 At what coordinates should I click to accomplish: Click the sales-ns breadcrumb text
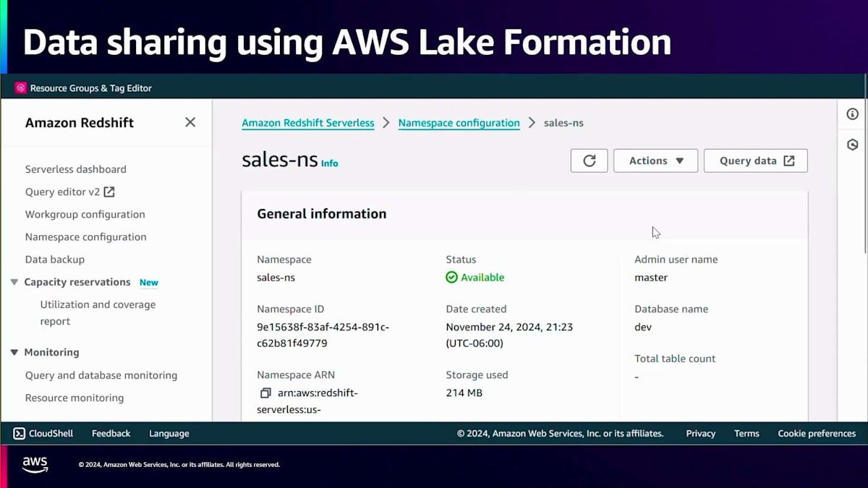tap(563, 123)
